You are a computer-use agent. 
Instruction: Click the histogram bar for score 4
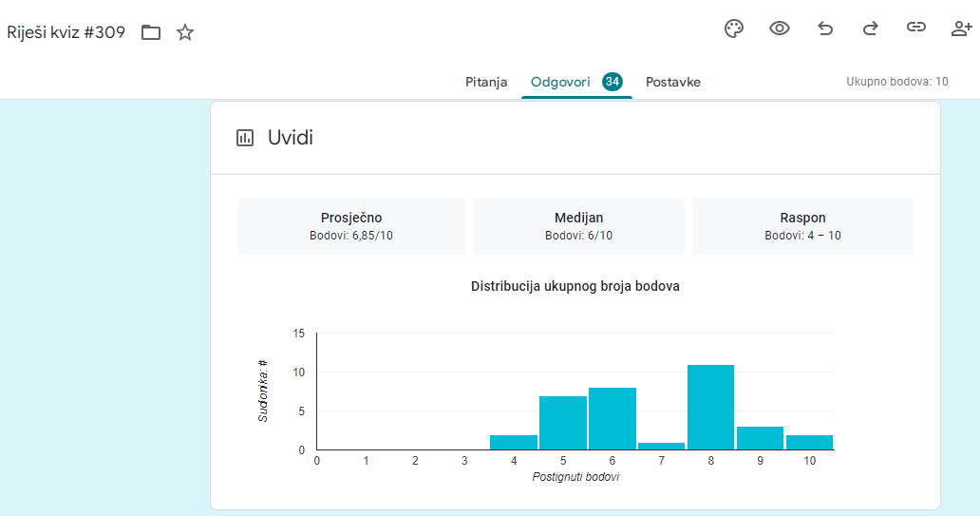pos(514,442)
